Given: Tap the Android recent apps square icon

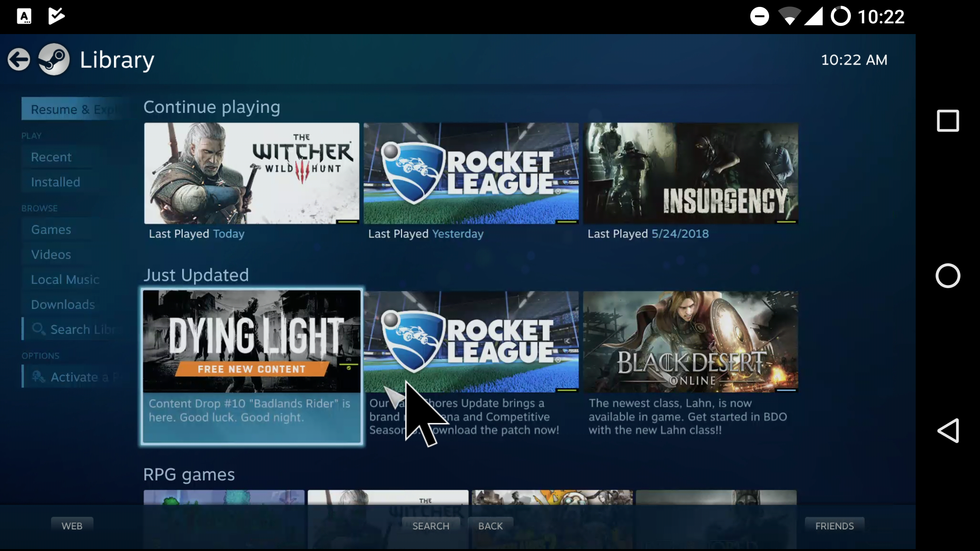Looking at the screenshot, I should tap(948, 121).
